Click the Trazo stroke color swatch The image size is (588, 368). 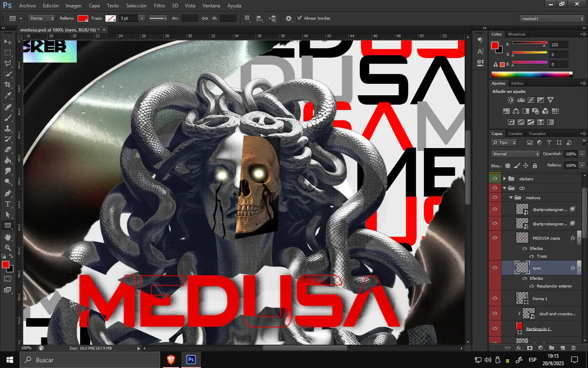point(110,18)
